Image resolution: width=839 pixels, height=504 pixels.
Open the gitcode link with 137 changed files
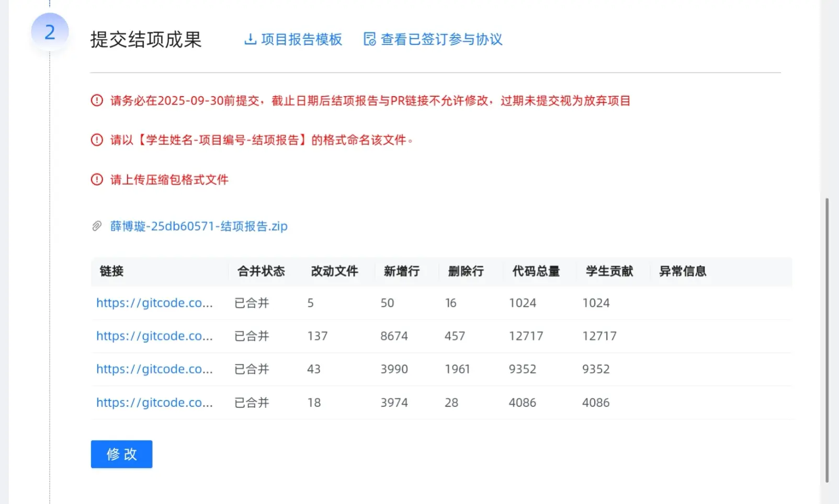click(x=154, y=336)
